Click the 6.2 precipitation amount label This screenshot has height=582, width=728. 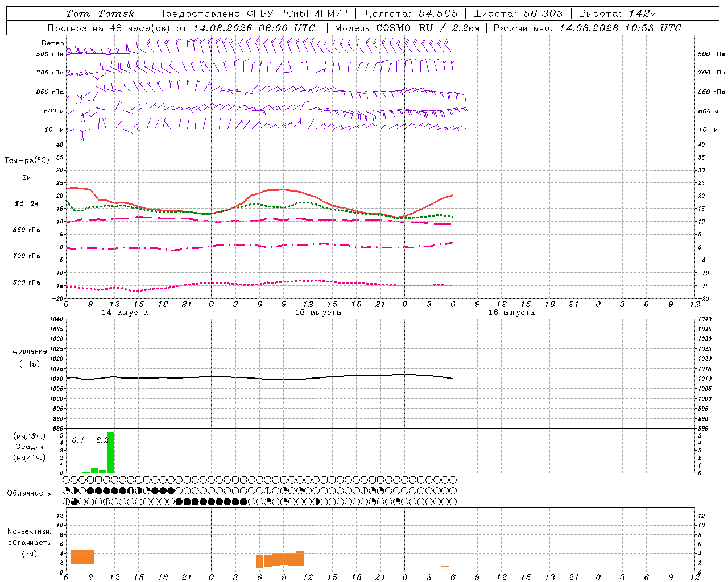click(102, 440)
